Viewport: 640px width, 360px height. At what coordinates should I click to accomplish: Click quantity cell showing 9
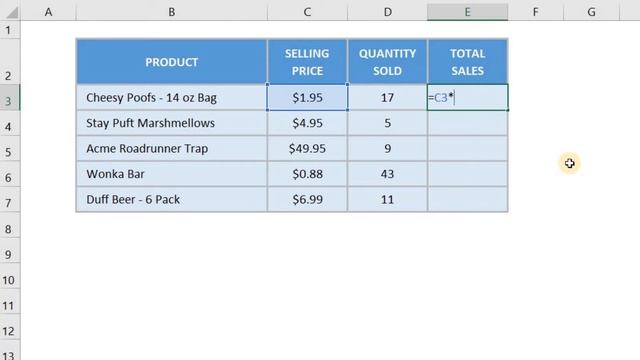(x=387, y=149)
